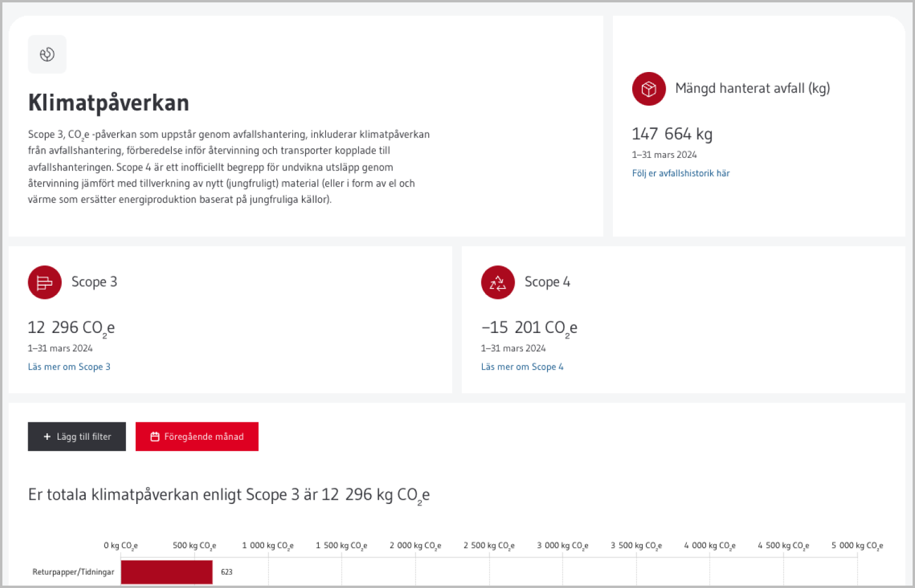Click the 2 500 kg CO2e axis label
Screen dimensions: 915x588
489,545
